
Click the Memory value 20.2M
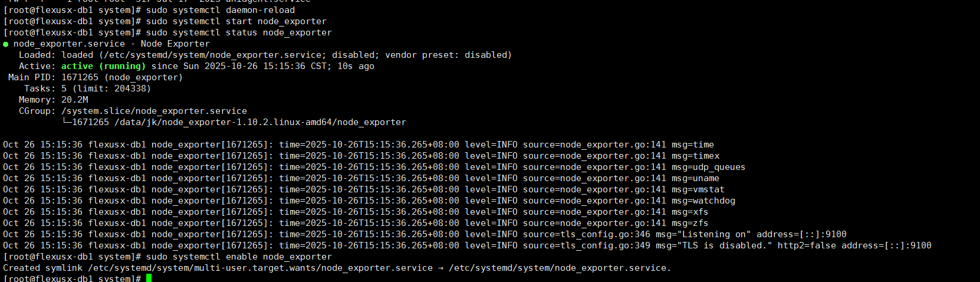point(75,100)
